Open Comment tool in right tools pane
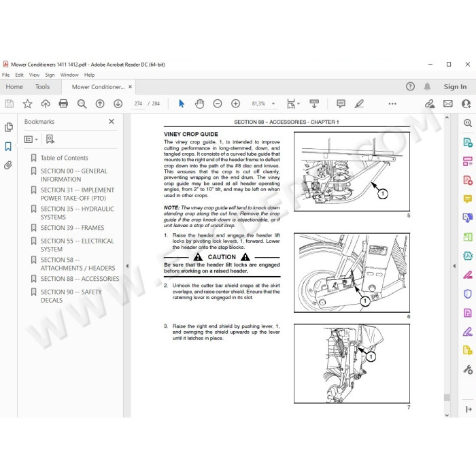Viewport: 476px width, 476px height. [468, 199]
